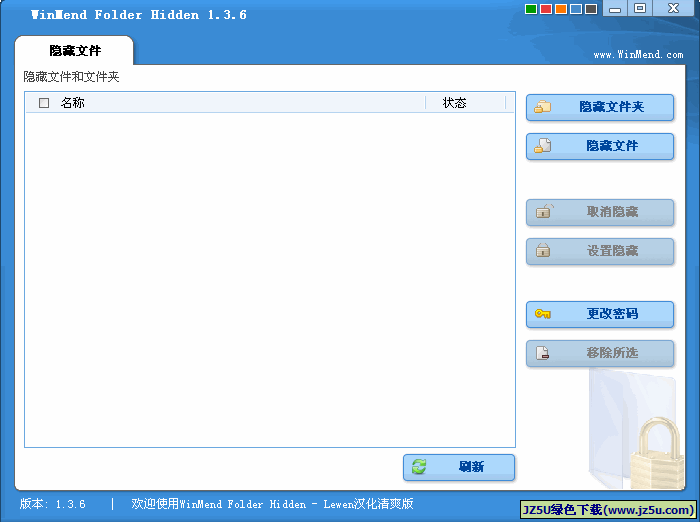700x522 pixels.
Task: Click the 版本: 1.3.6 status text
Action: click(x=53, y=504)
